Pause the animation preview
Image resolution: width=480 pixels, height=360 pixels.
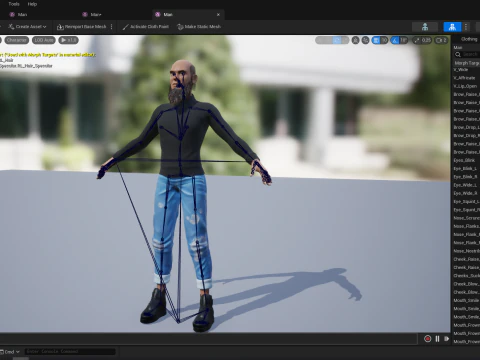[x=437, y=339]
